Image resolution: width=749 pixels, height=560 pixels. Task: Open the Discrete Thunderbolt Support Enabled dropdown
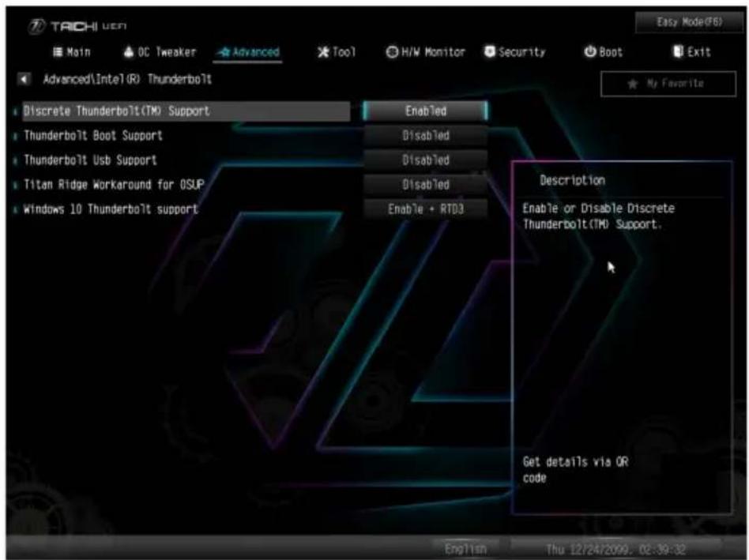426,111
